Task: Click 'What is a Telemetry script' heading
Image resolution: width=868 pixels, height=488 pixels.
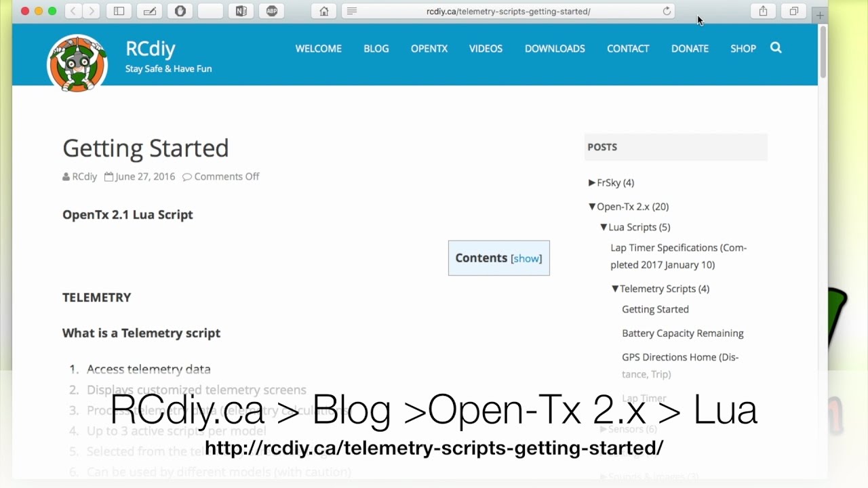Action: [x=141, y=333]
